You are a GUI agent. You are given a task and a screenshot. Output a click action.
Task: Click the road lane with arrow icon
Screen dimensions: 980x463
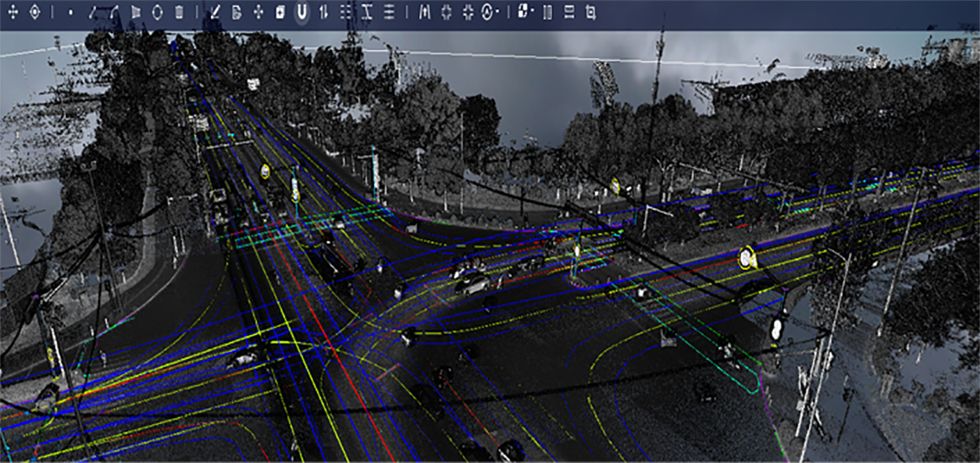tap(425, 12)
